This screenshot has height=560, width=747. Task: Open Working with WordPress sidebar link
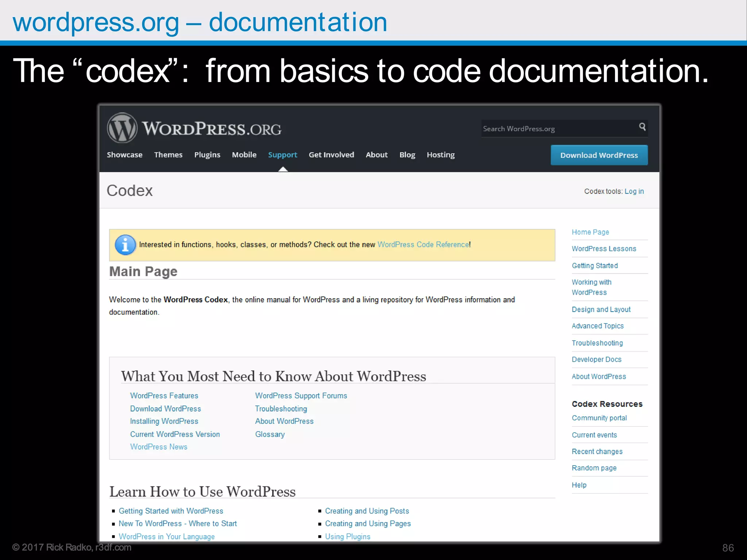coord(592,287)
